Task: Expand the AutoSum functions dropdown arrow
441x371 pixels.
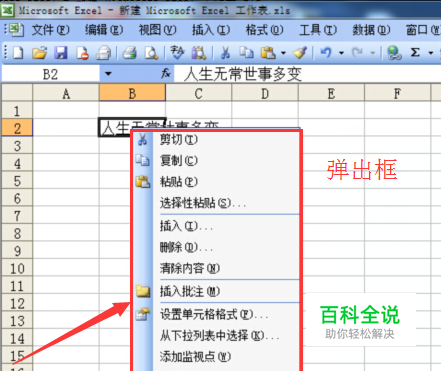Action: pyautogui.click(x=430, y=53)
